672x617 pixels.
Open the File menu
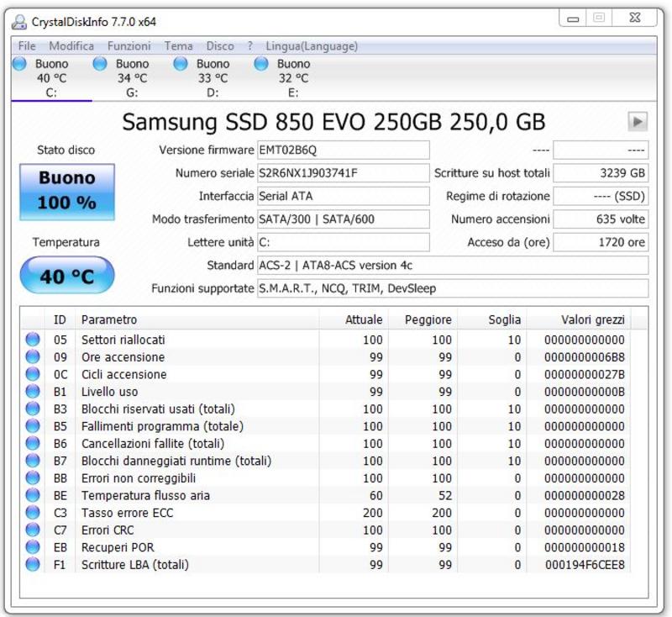(x=27, y=46)
